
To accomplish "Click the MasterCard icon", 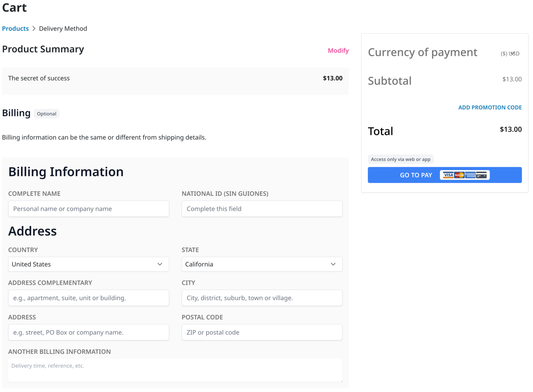I will click(459, 175).
